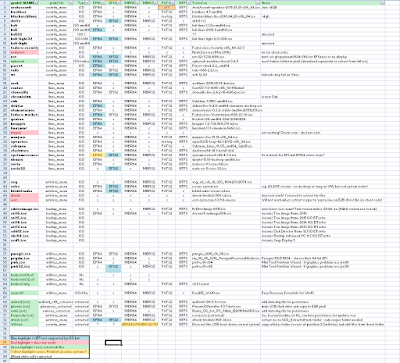Image resolution: width=400 pixels, height=363 pixels.
Task: Select the Green highlight legend cell
Action: coord(50,347)
